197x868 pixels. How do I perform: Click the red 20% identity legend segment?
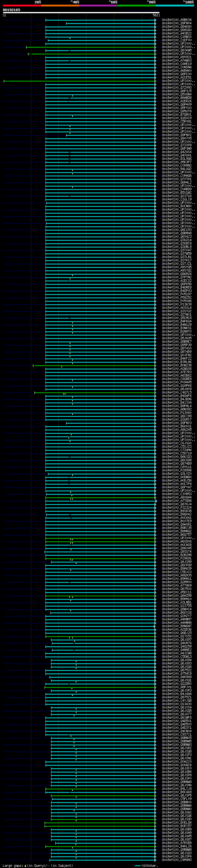[22, 6]
